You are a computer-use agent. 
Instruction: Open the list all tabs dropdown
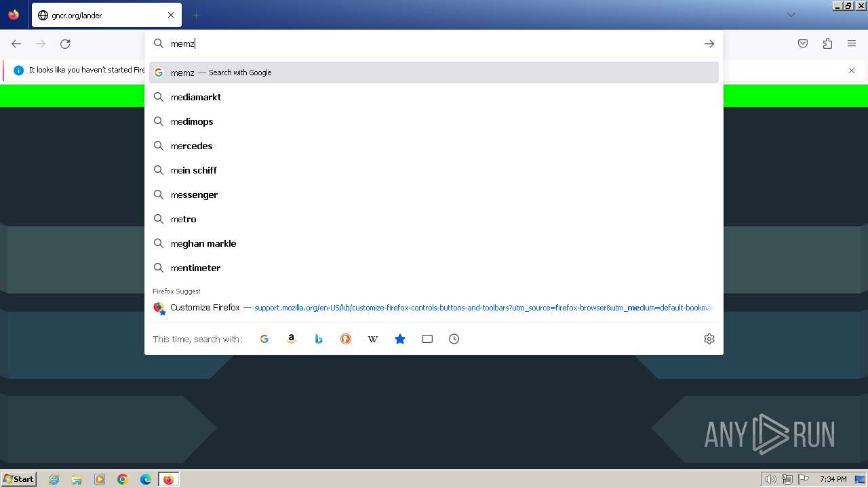(x=791, y=15)
